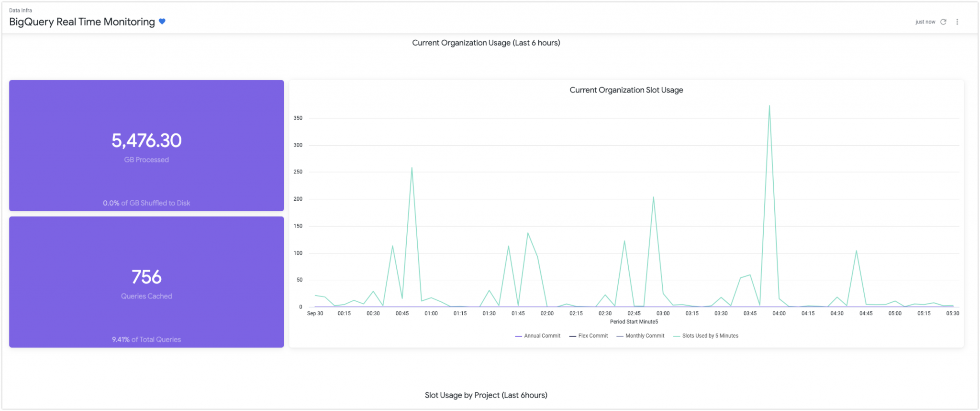
Task: Click '9.41% of Total Queries' text
Action: tap(146, 340)
